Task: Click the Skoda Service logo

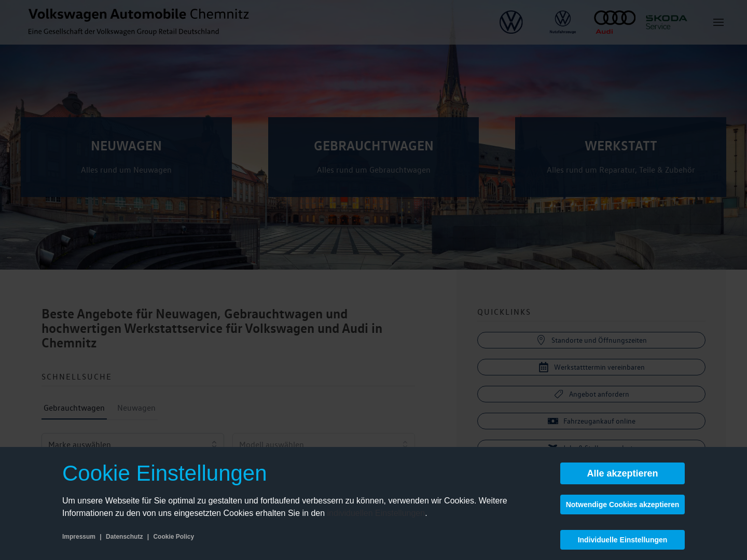Action: [x=666, y=22]
